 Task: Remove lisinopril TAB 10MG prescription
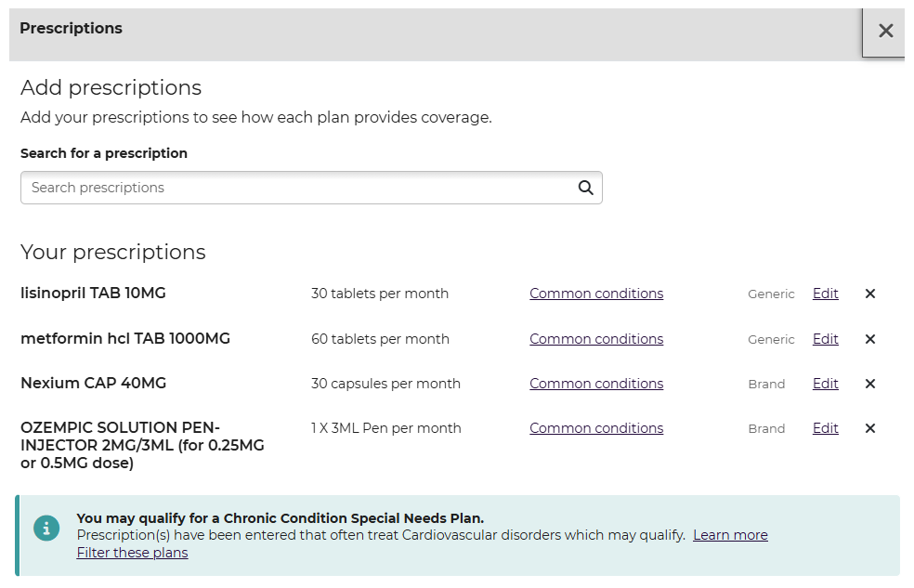[x=870, y=294]
